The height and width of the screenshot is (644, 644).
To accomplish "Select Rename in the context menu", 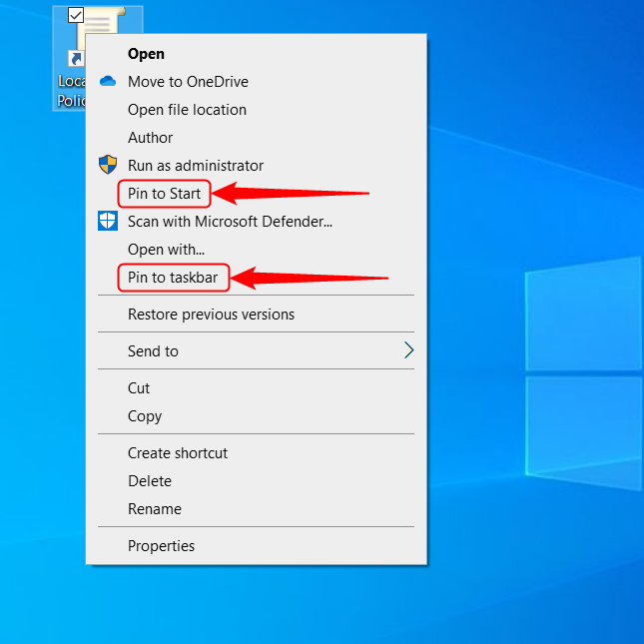I will 256,509.
